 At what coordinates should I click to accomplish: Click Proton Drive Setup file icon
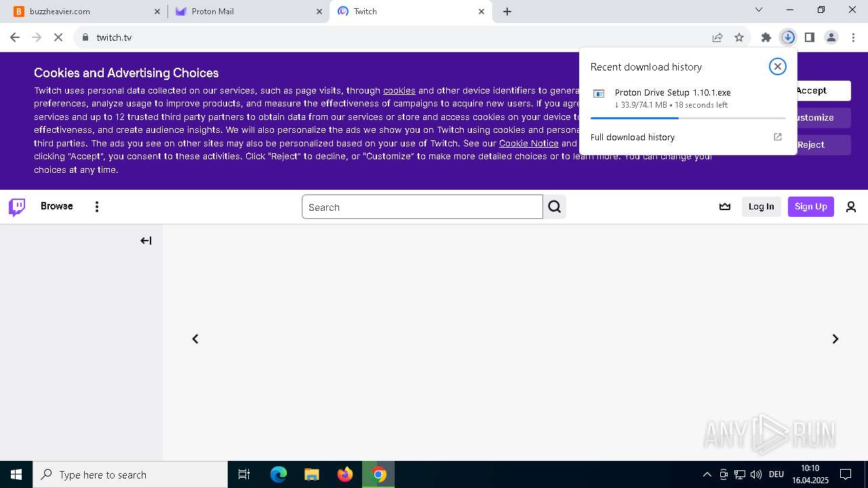[x=599, y=94]
